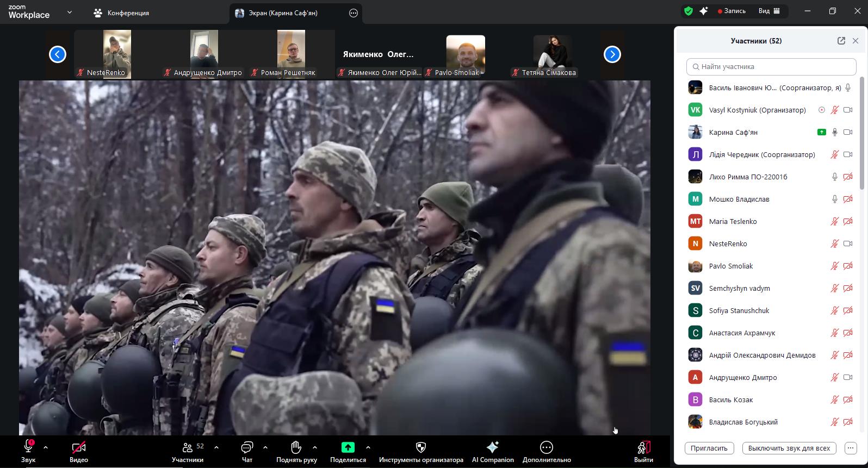Close the Участники panel
The image size is (868, 468).
click(x=855, y=41)
